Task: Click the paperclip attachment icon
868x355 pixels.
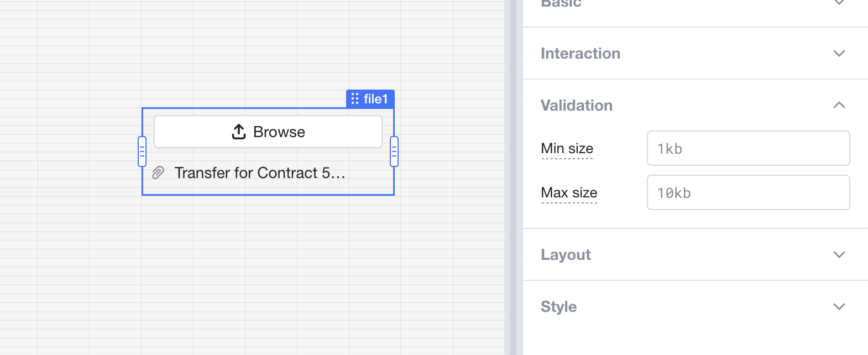Action: [158, 173]
